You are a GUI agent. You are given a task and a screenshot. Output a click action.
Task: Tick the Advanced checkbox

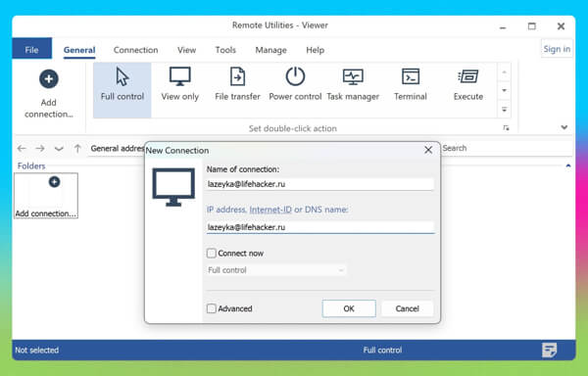[x=212, y=308]
